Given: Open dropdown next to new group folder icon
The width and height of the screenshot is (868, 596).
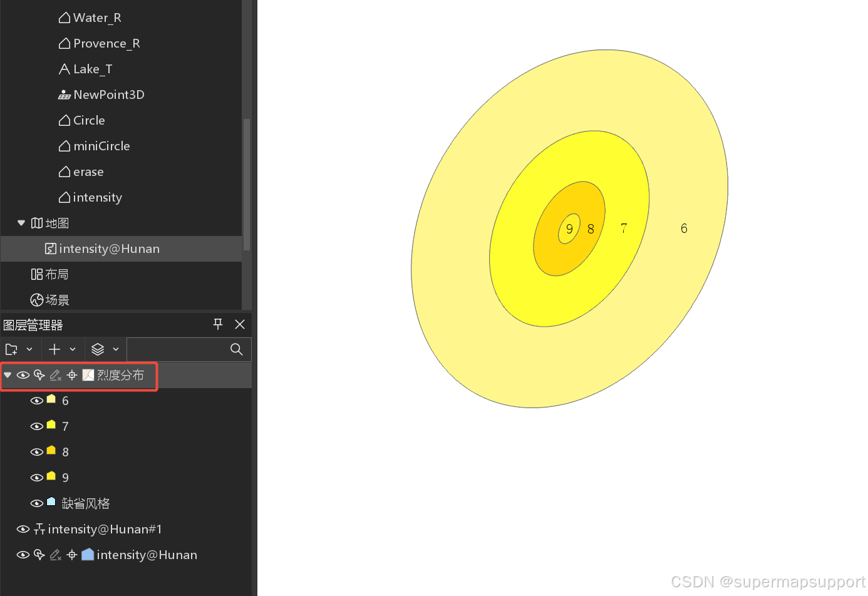Looking at the screenshot, I should click(29, 349).
